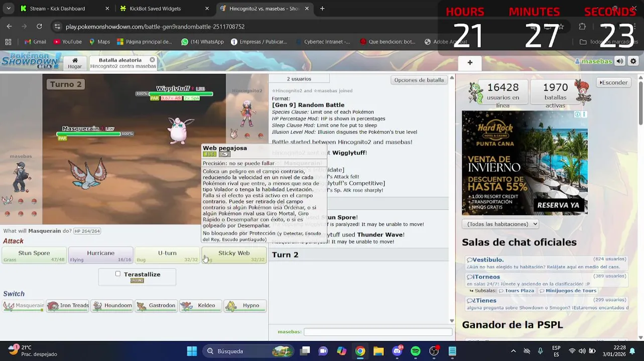Tick the Terastallize checkbox
Screen dimensions: 644x361
(x=118, y=274)
